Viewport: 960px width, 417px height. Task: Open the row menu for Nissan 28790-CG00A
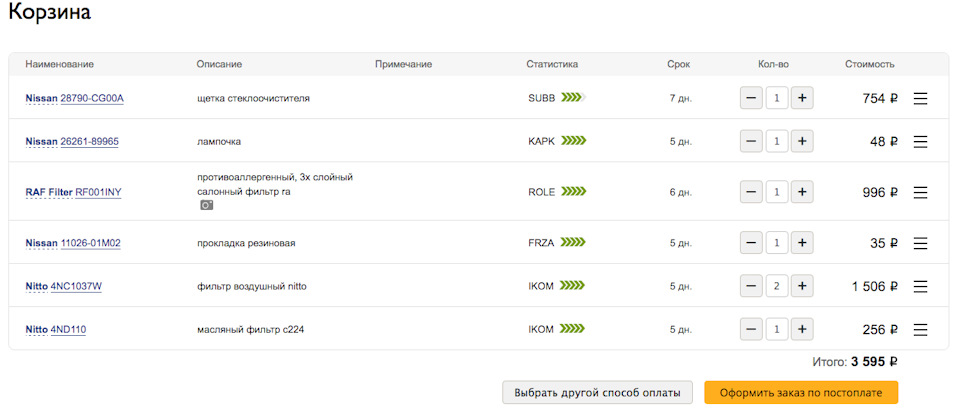921,98
